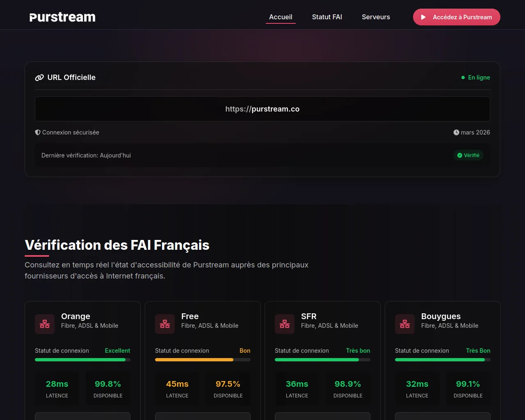Click the 28ms latency value
525x420 pixels.
(57, 384)
